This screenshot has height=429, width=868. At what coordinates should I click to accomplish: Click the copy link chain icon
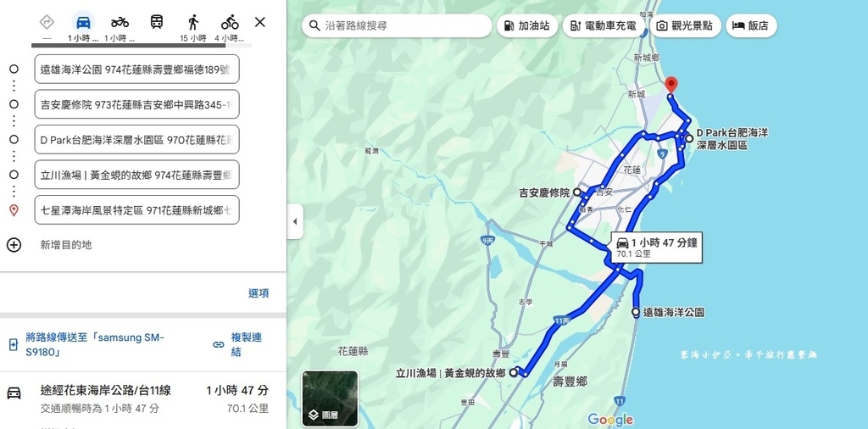point(219,344)
